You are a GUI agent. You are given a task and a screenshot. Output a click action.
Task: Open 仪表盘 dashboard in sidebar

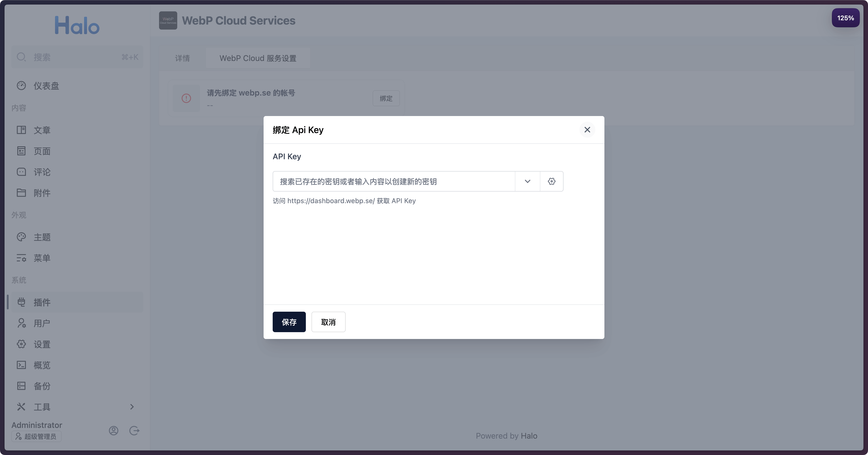46,86
